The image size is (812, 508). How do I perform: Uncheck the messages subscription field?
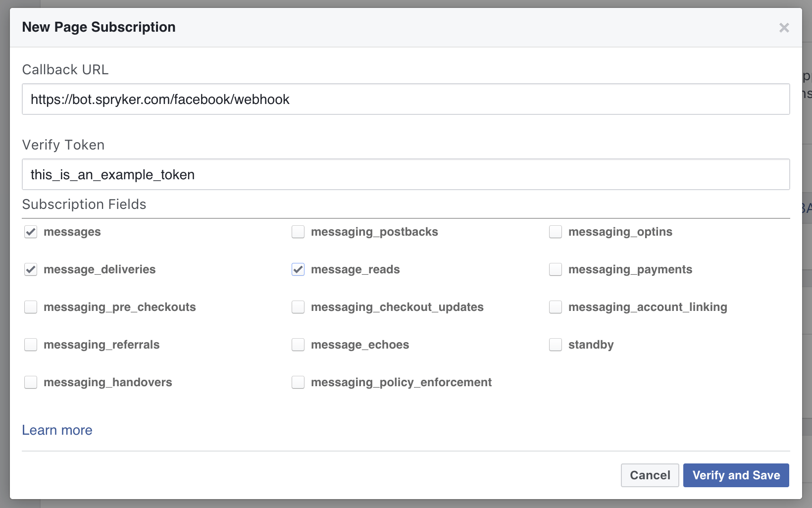tap(31, 232)
